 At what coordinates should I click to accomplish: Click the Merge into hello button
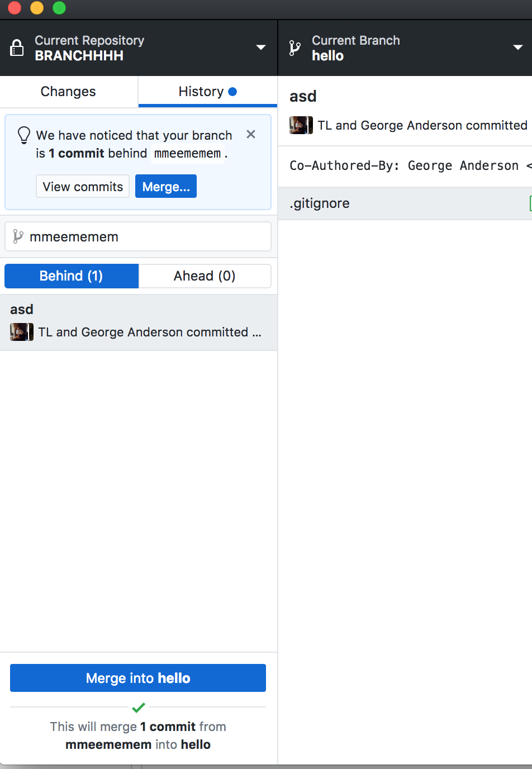click(138, 678)
